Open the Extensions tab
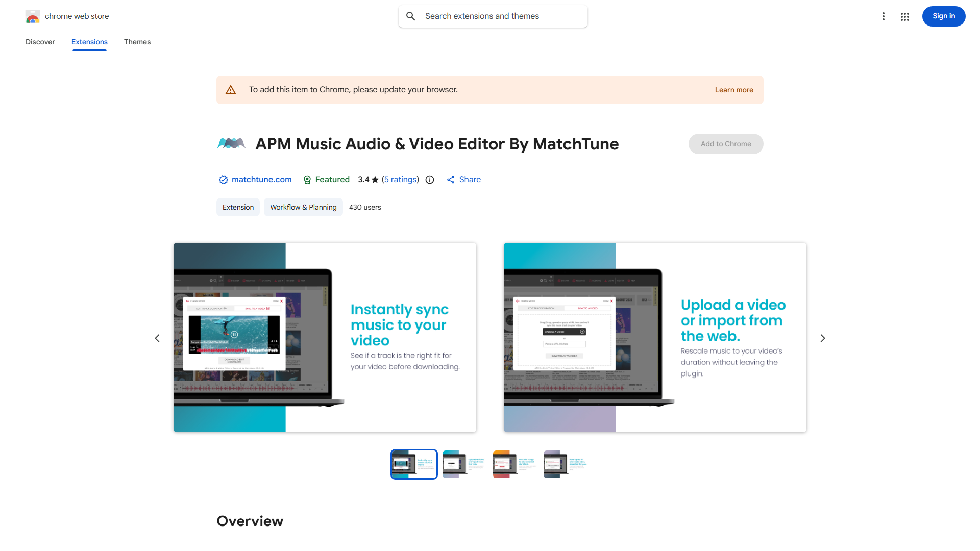Image resolution: width=980 pixels, height=551 pixels. 89,42
